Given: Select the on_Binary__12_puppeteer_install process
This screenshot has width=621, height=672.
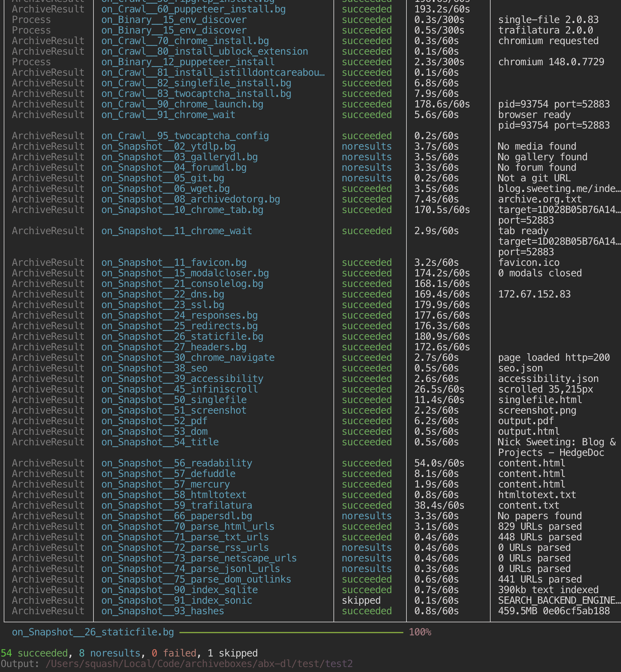Looking at the screenshot, I should pos(188,62).
